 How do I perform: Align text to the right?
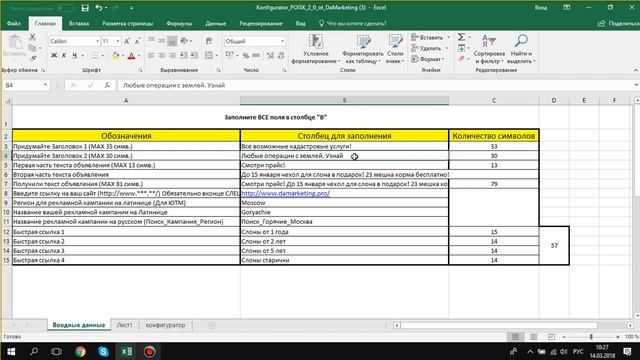pyautogui.click(x=172, y=56)
